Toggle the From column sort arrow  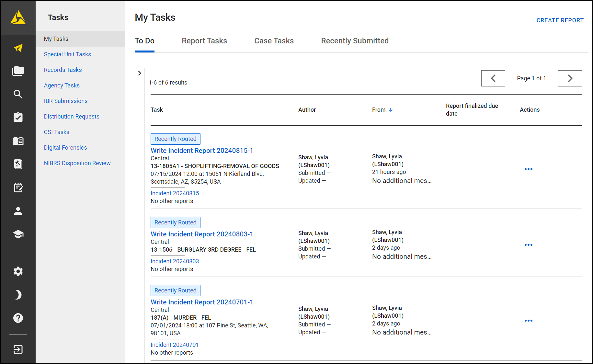[x=391, y=110]
